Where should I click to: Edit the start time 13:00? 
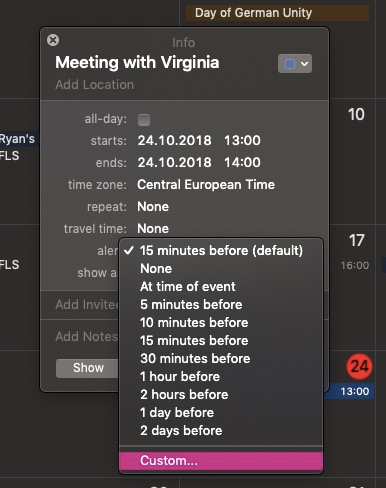tap(242, 140)
